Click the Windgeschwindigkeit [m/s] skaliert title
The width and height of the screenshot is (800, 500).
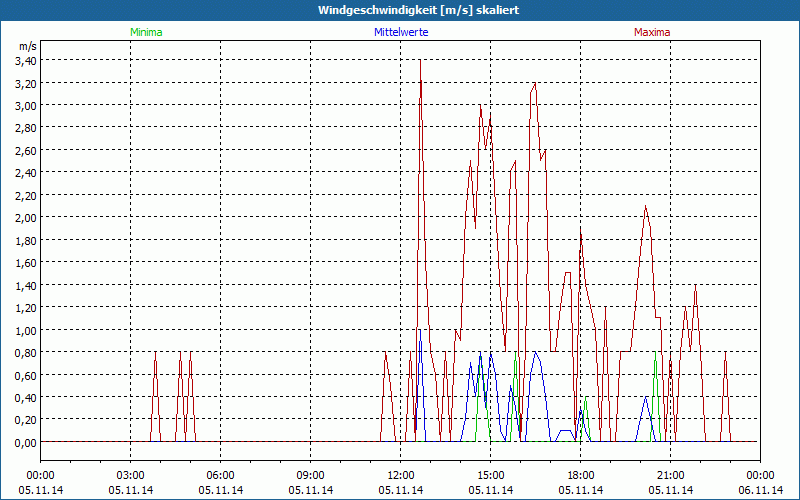[418, 10]
